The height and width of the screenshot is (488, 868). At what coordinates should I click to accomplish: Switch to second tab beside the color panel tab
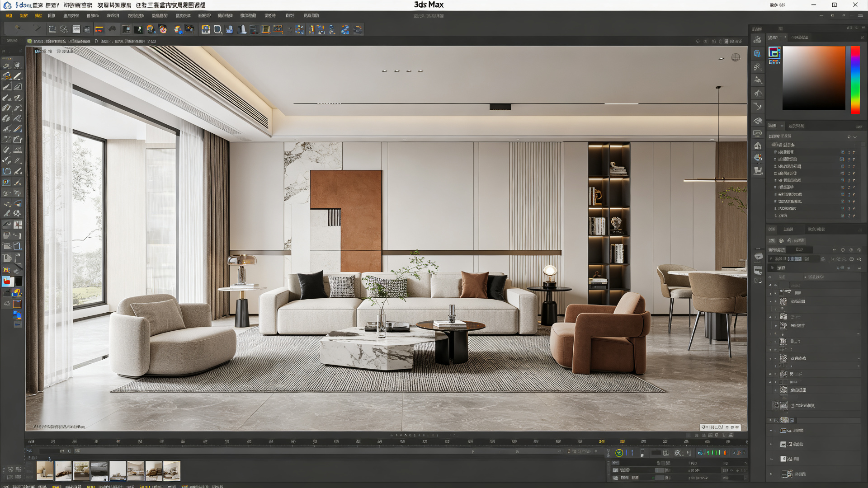[800, 38]
